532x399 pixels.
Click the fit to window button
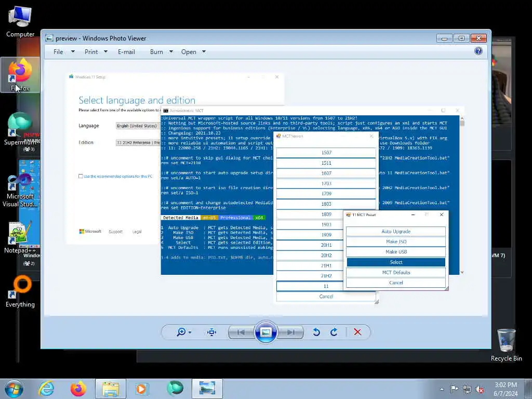tap(212, 332)
